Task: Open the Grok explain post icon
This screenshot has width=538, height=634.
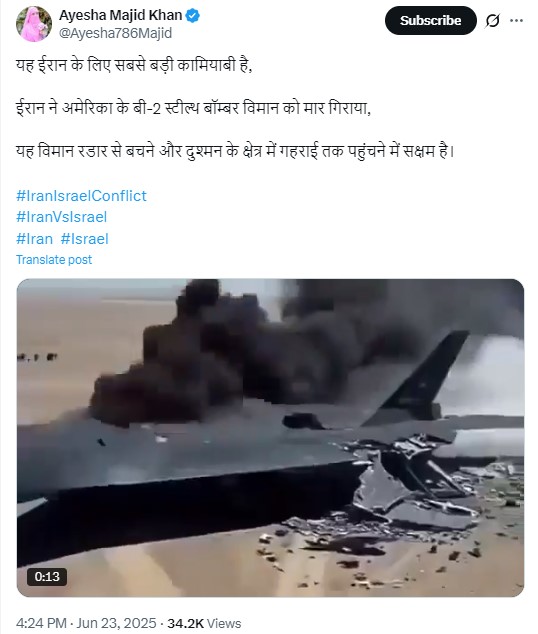Action: tap(492, 21)
